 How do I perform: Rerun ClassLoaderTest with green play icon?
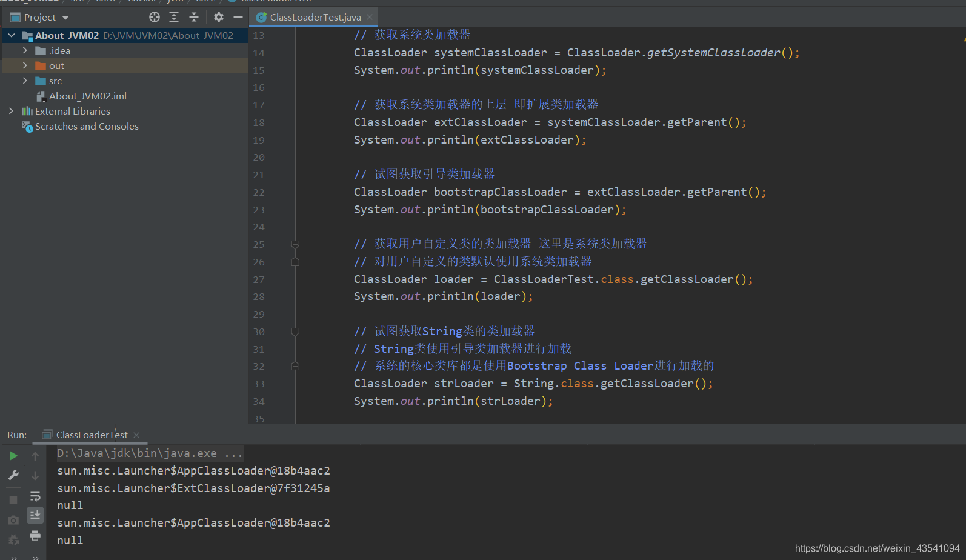[x=13, y=456]
